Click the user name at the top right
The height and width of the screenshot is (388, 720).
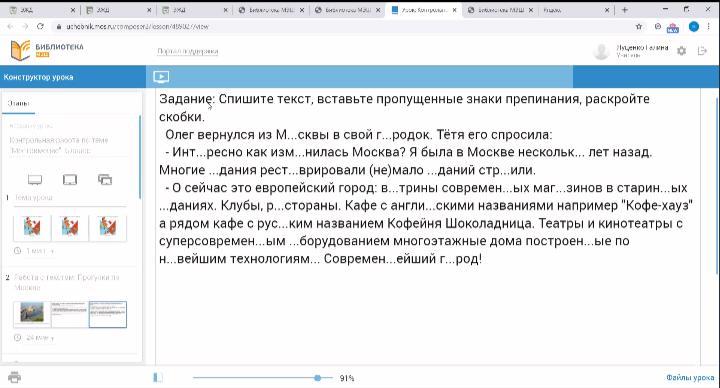pos(642,48)
